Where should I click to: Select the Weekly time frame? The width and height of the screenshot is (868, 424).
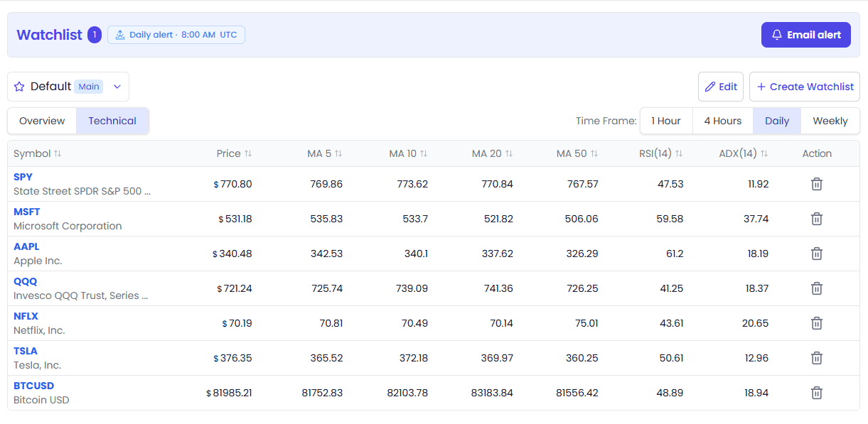coord(830,121)
